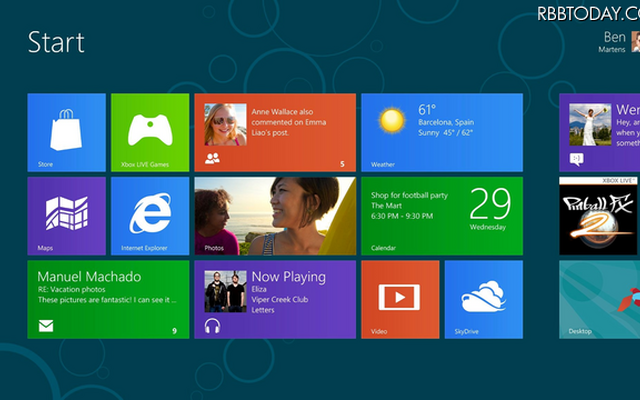Click the band album art thumbnail
Viewport: 640px width, 400px height.
225,291
